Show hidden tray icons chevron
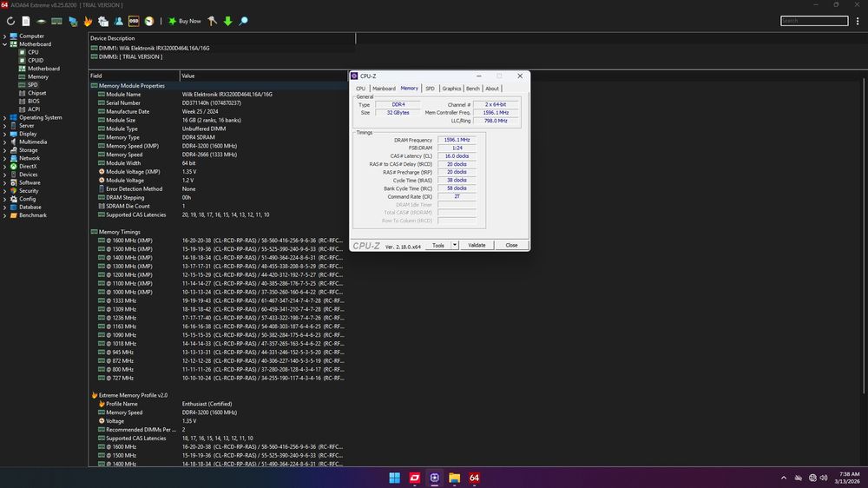This screenshot has height=488, width=868. [x=783, y=478]
